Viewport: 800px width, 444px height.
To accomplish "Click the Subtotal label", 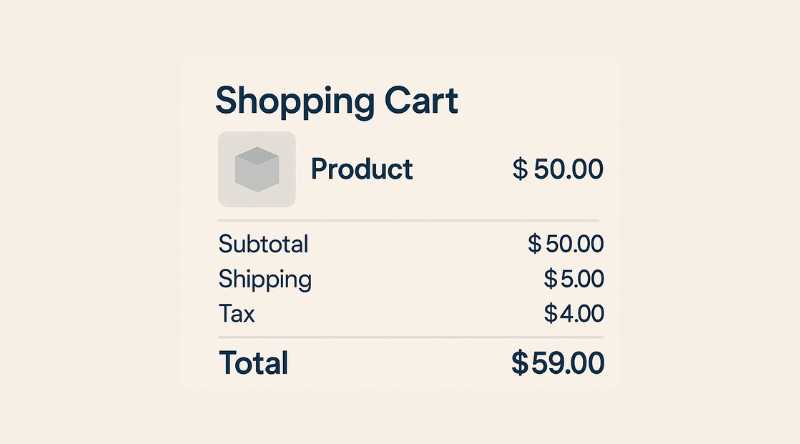I will (x=263, y=243).
